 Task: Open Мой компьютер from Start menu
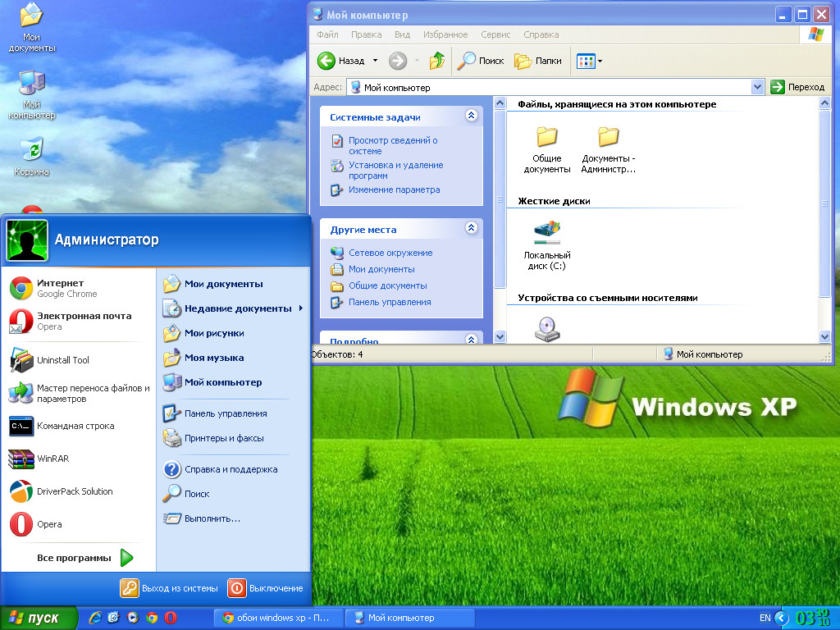[233, 382]
